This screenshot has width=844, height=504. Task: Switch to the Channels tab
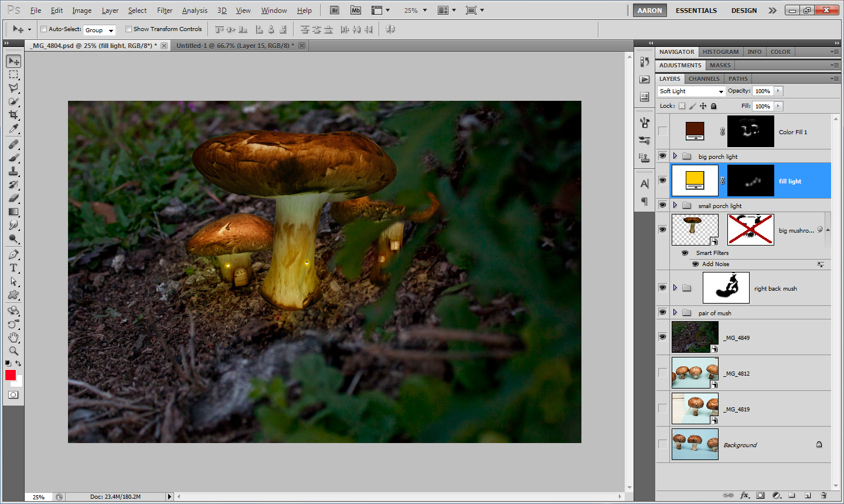coord(703,79)
